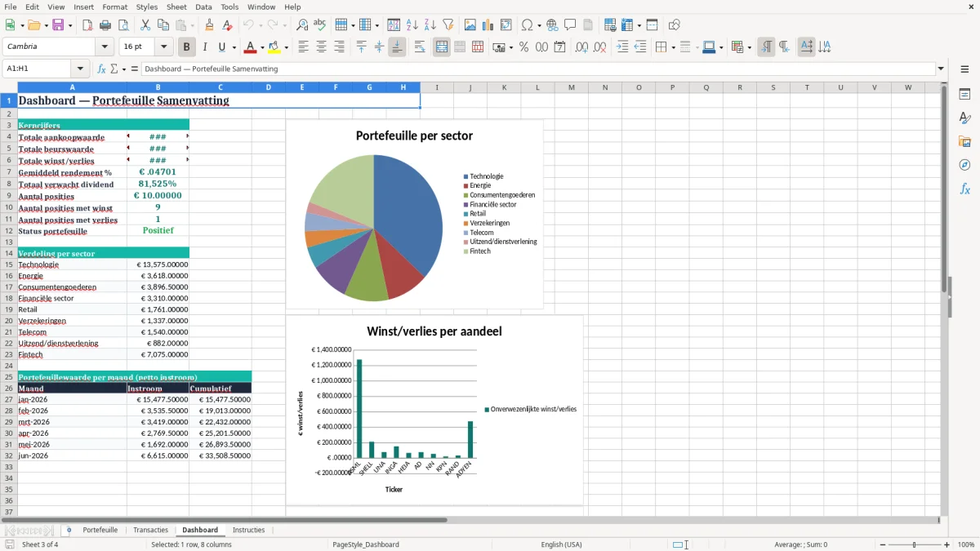
Task: Toggle Italic formatting
Action: click(205, 47)
